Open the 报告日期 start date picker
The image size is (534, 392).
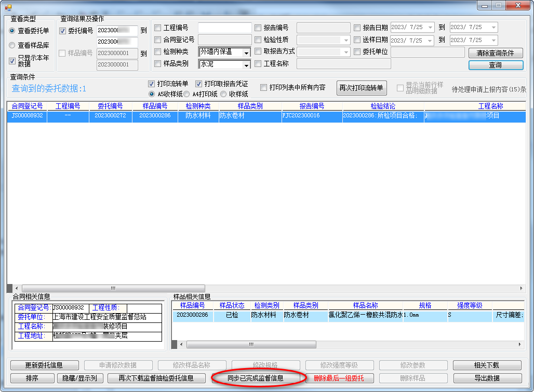(x=430, y=28)
